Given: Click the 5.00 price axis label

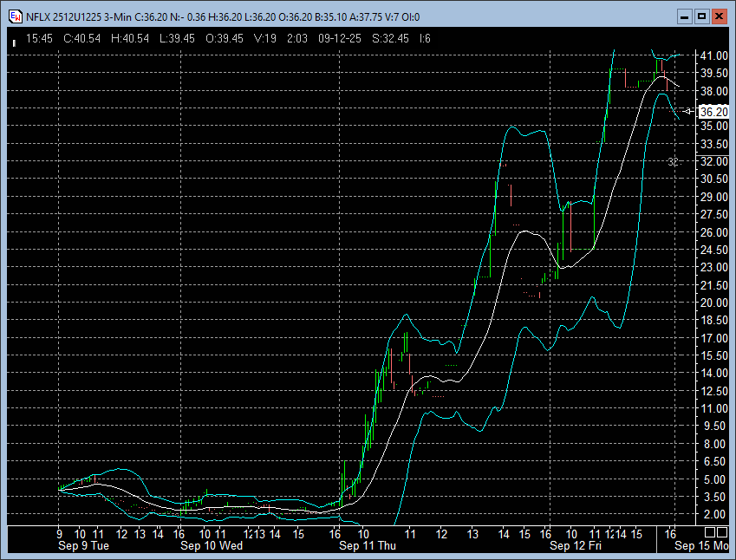Looking at the screenshot, I should 716,479.
